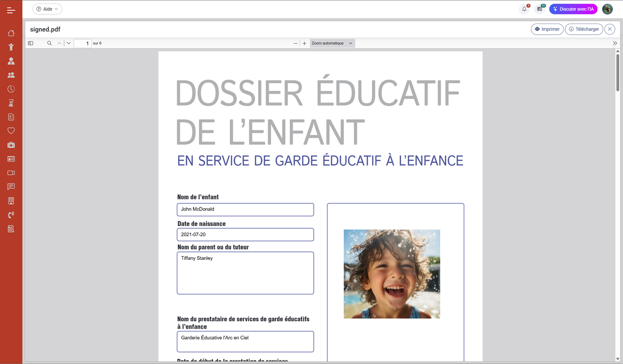Select the groups sidebar icon
This screenshot has height=364, width=623.
[11, 75]
